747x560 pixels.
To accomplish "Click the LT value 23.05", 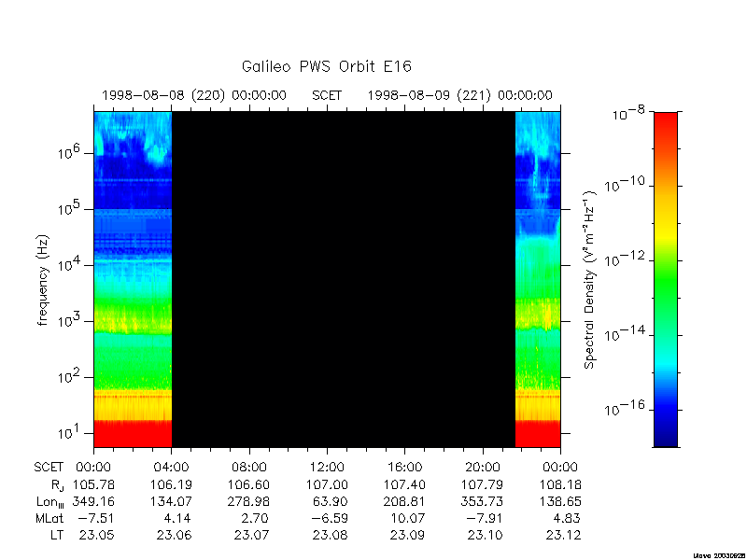I will click(x=97, y=535).
